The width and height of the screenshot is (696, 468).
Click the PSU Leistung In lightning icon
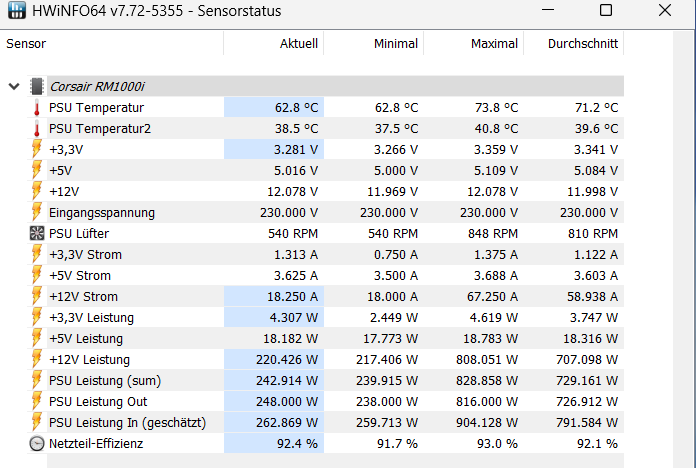(x=37, y=422)
